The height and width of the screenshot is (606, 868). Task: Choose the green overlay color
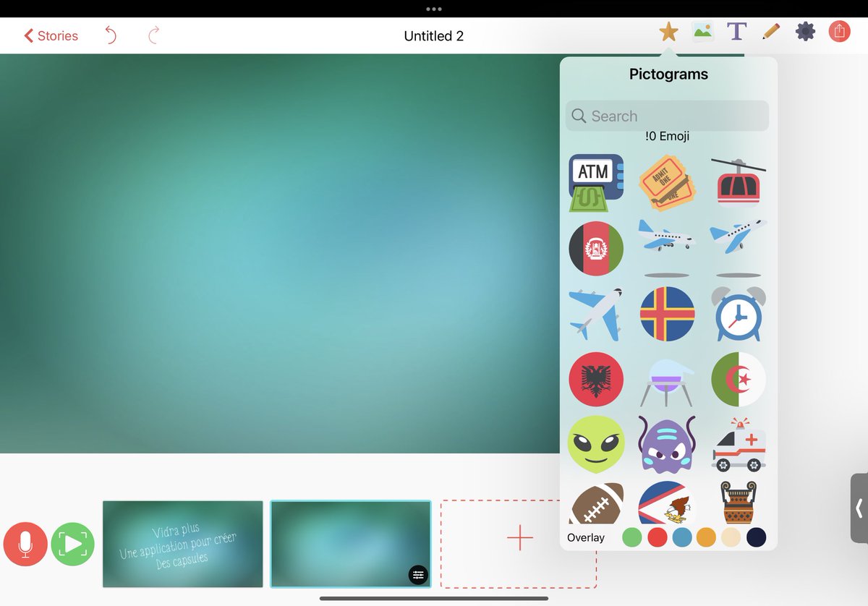[x=632, y=537]
